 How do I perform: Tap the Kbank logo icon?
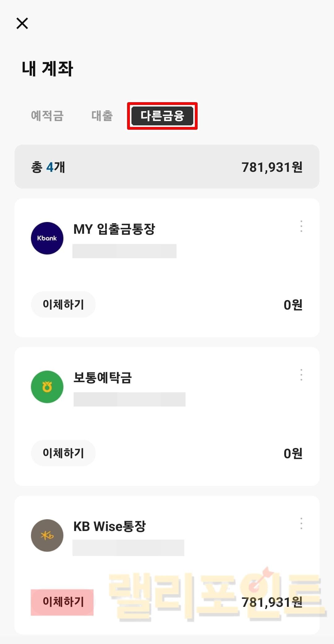tap(47, 238)
